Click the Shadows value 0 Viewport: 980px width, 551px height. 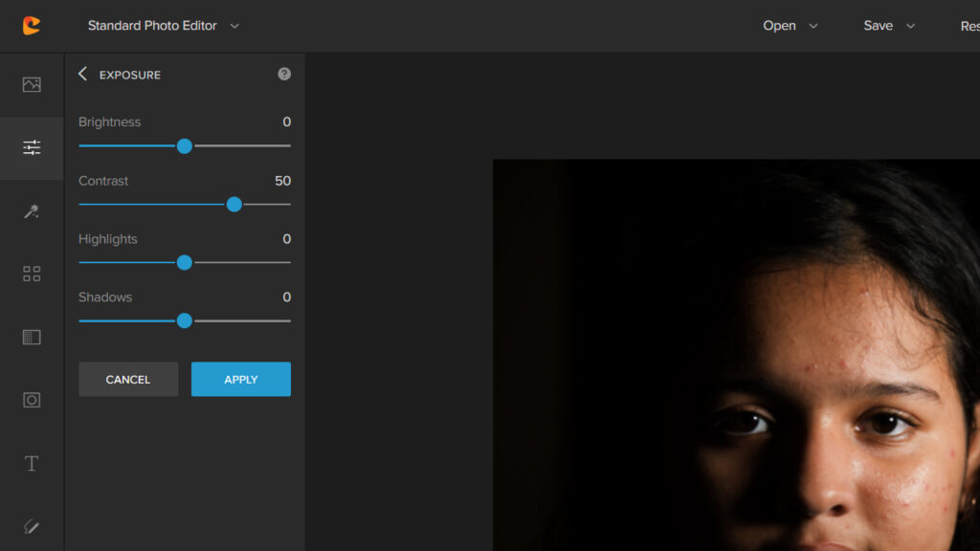pyautogui.click(x=287, y=297)
